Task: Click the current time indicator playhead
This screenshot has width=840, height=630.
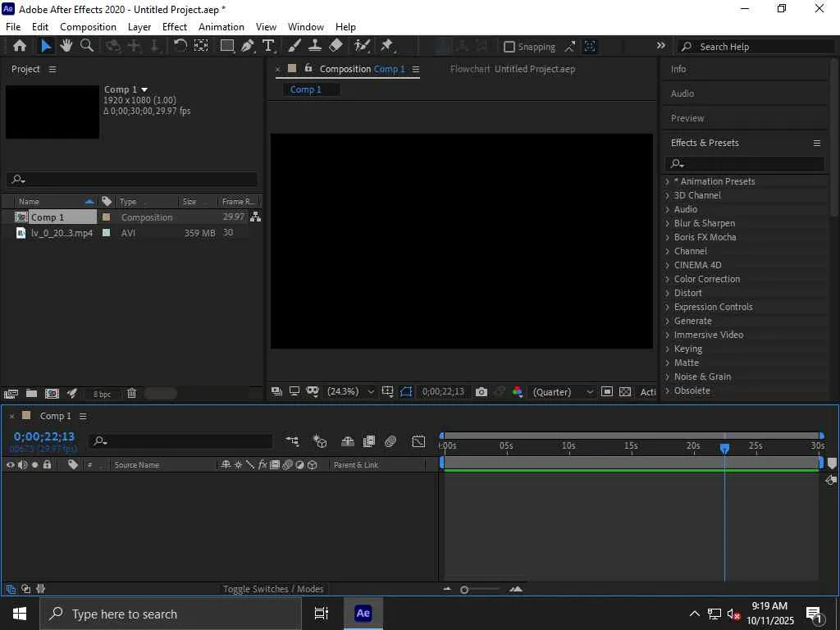Action: (724, 449)
